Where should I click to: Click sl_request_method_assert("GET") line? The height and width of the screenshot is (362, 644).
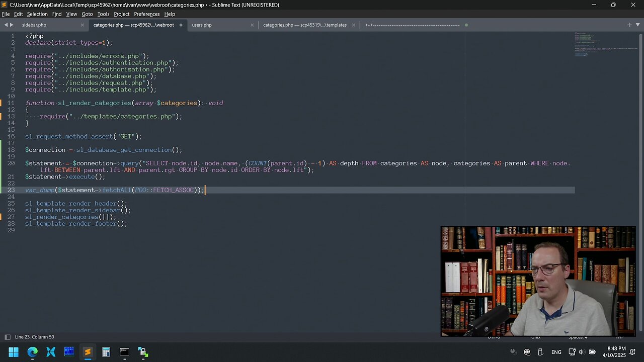[x=84, y=137]
